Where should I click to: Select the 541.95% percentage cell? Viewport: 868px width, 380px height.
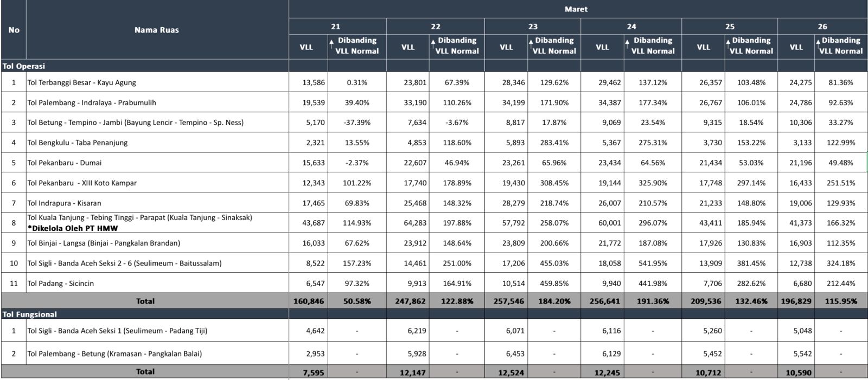pos(653,263)
